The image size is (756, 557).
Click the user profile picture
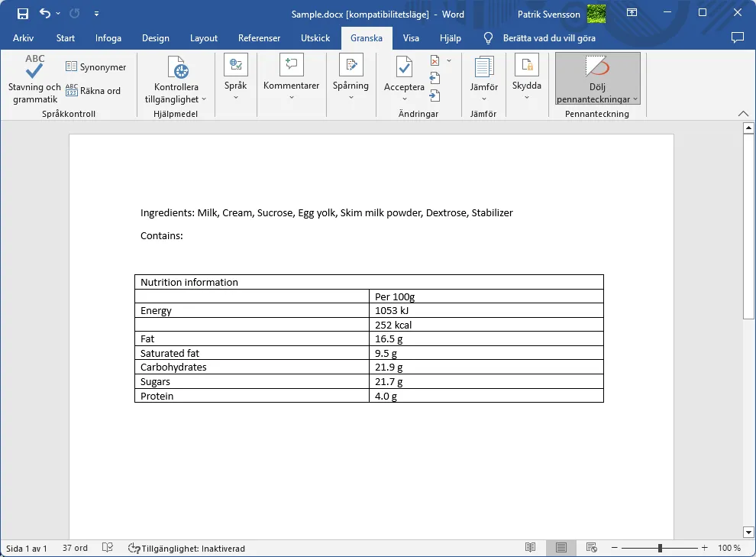[x=596, y=14]
